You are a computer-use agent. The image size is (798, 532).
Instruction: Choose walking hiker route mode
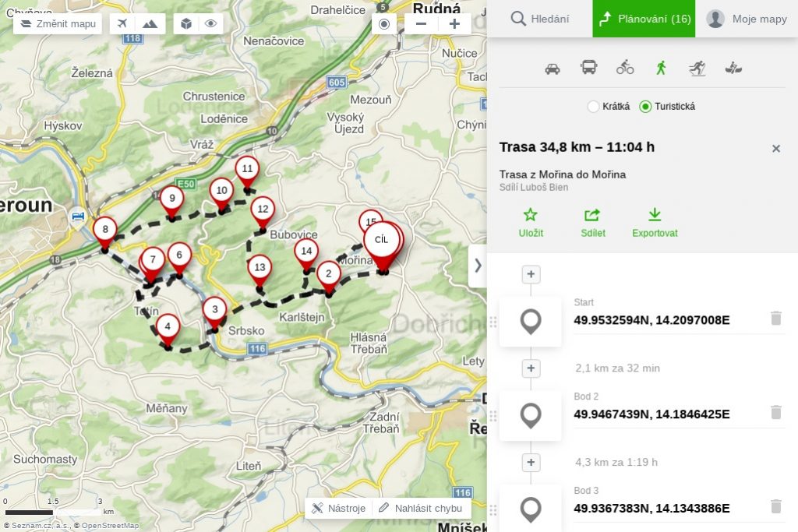[x=661, y=67]
